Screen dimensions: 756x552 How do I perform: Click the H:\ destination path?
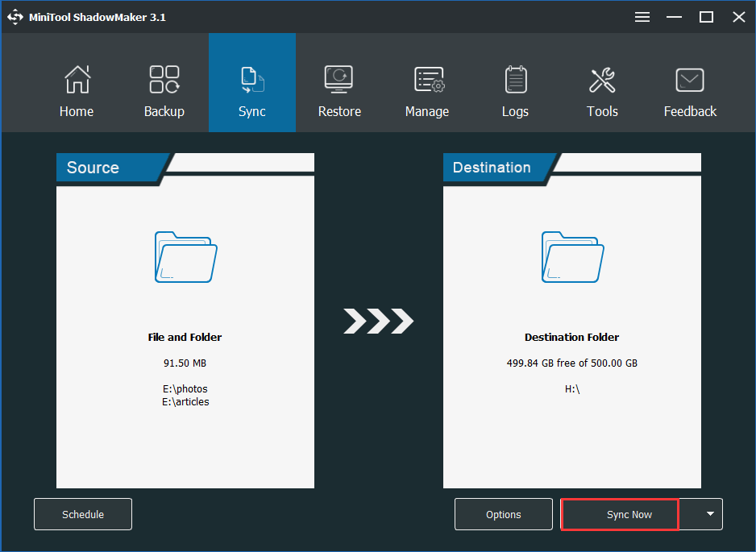[x=572, y=389]
